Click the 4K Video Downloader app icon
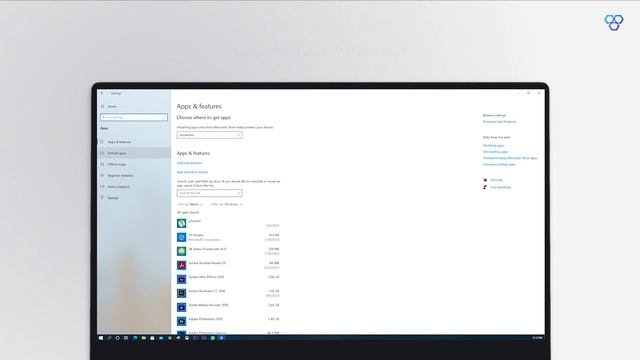This screenshot has width=640, height=360. coord(181,251)
